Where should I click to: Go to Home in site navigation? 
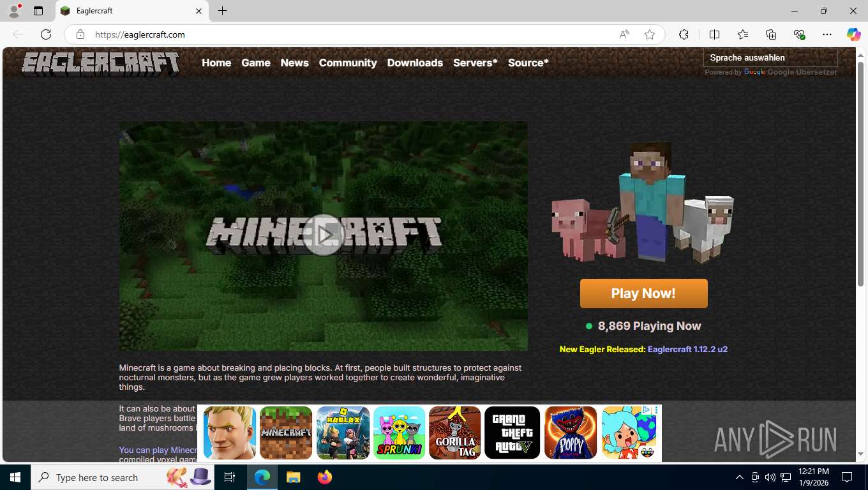coord(216,63)
